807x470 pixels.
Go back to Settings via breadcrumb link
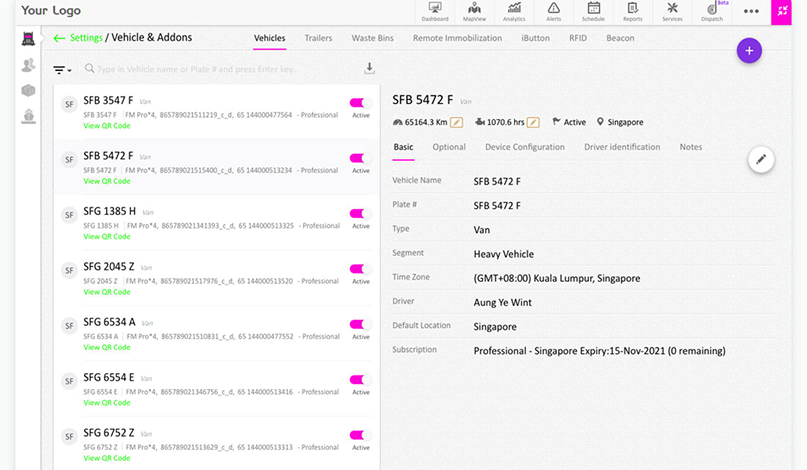coord(85,38)
